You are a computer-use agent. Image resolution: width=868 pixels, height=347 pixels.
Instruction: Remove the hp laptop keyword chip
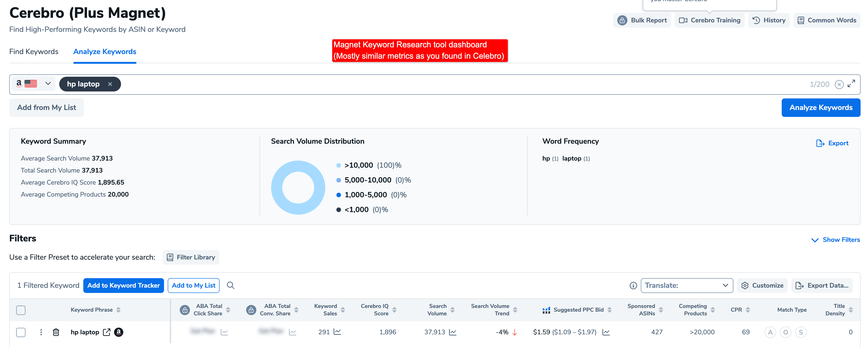pos(110,84)
